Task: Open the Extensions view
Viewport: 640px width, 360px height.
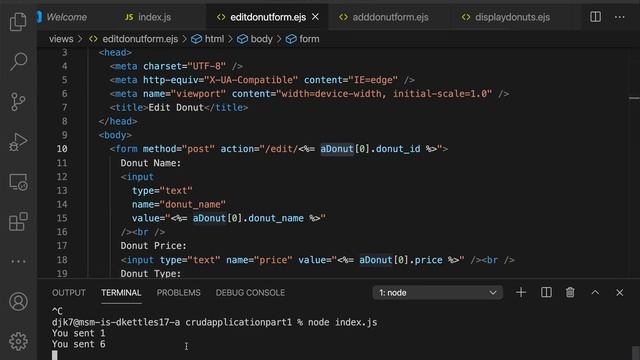Action: click(x=18, y=222)
